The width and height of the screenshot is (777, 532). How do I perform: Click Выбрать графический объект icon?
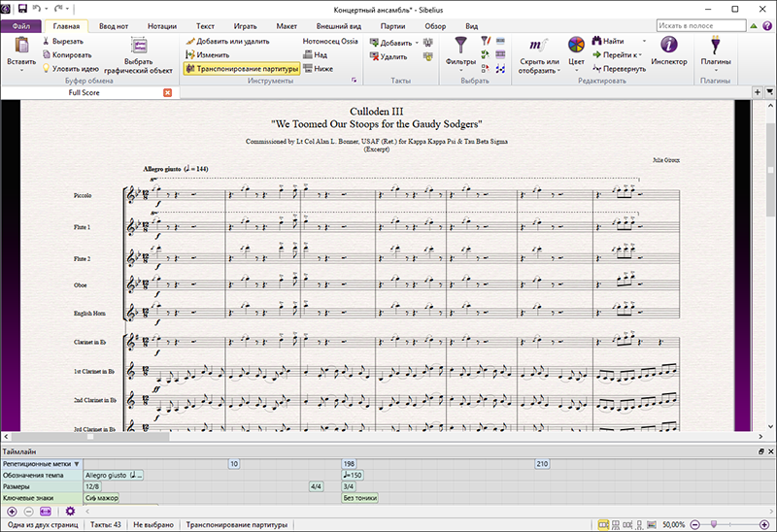139,46
